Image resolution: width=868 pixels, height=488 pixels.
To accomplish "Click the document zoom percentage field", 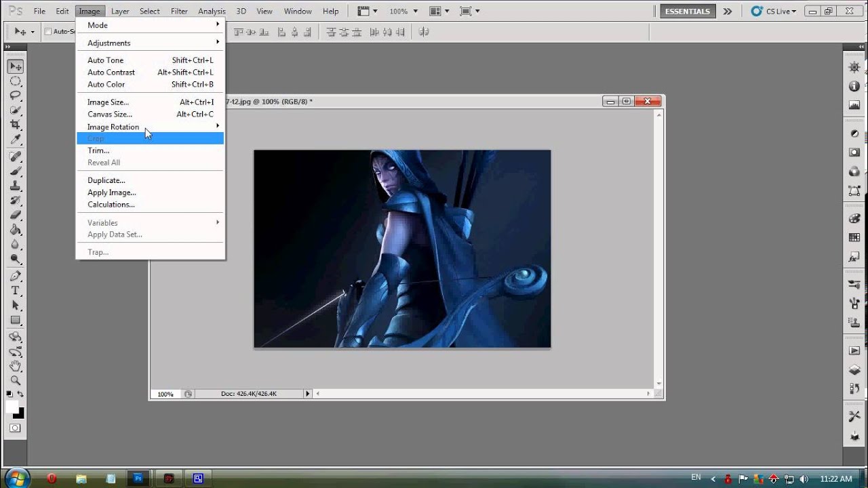I will point(165,394).
